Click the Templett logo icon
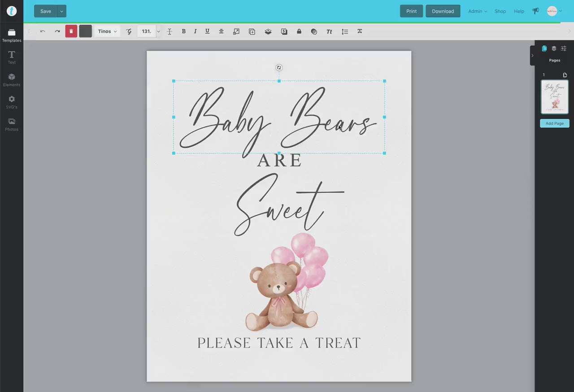 point(12,11)
